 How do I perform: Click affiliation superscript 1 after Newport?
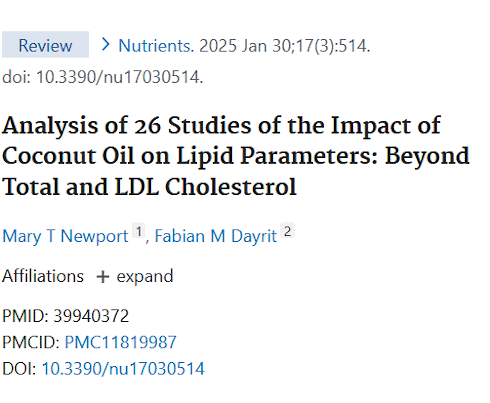tap(139, 231)
